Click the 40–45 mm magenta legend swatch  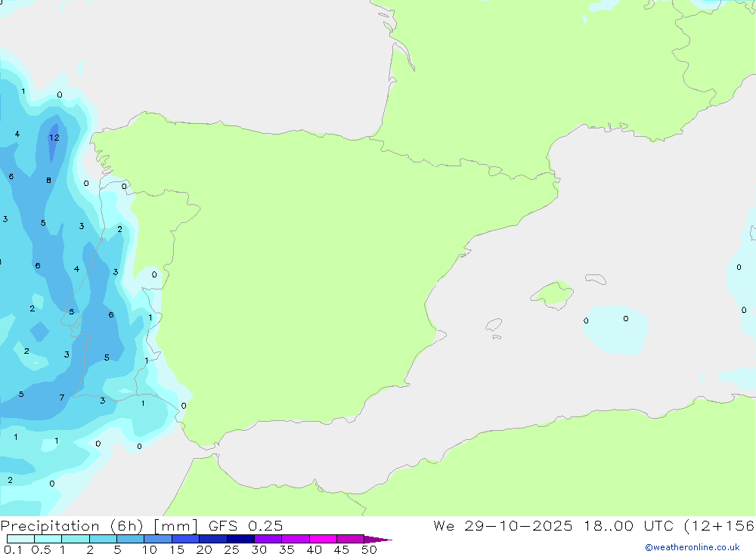(323, 539)
